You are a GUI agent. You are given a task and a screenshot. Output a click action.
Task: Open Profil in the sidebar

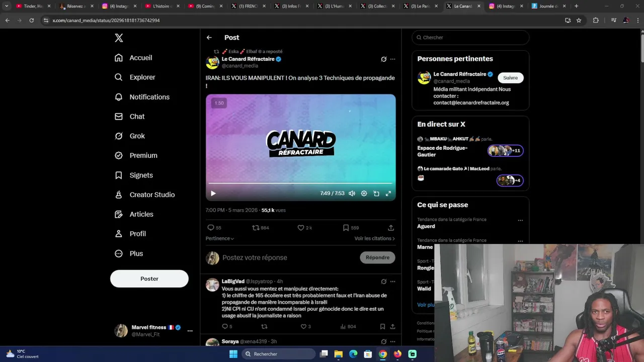point(130,234)
